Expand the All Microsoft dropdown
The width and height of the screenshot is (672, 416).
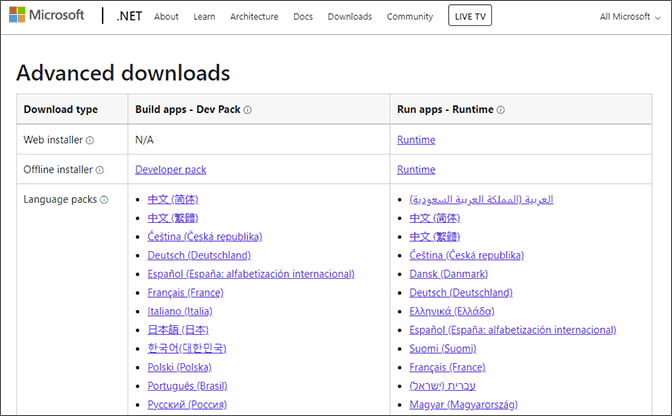(631, 17)
